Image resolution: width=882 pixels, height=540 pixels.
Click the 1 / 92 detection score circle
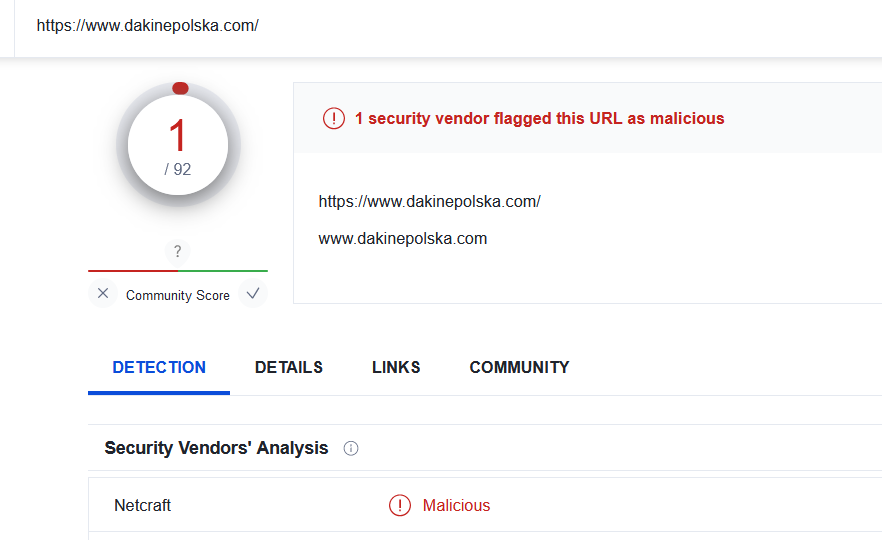click(x=178, y=145)
